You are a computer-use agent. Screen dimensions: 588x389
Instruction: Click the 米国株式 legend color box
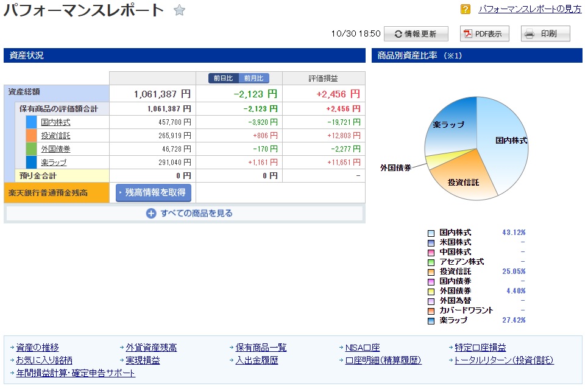point(431,243)
